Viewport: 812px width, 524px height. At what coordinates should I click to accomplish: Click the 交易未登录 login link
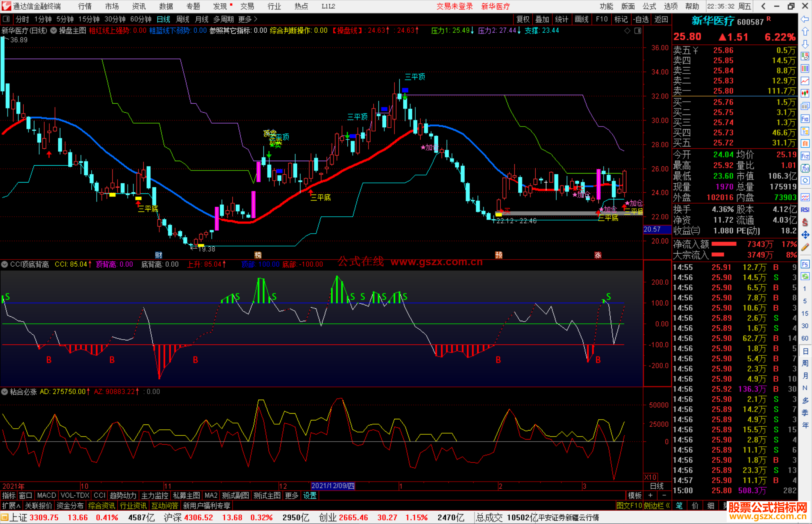[455, 6]
